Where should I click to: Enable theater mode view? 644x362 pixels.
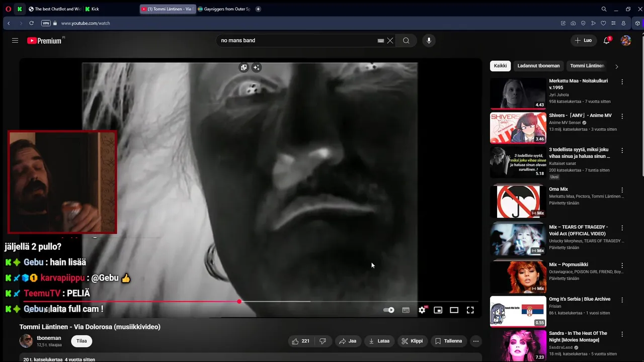454,310
